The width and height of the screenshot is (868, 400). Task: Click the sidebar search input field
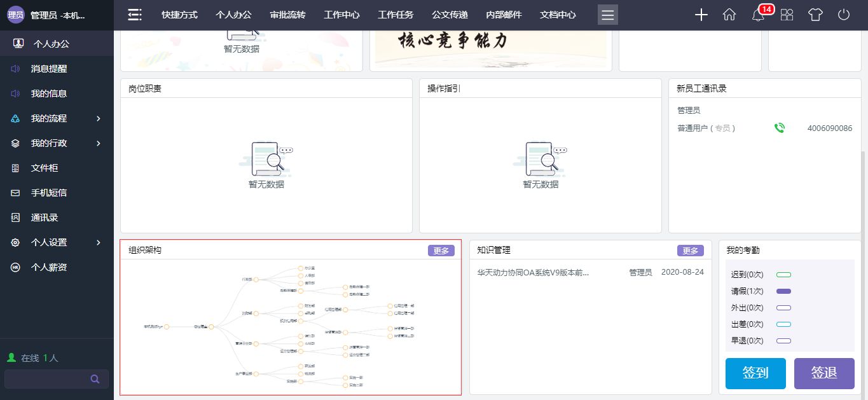pos(48,379)
